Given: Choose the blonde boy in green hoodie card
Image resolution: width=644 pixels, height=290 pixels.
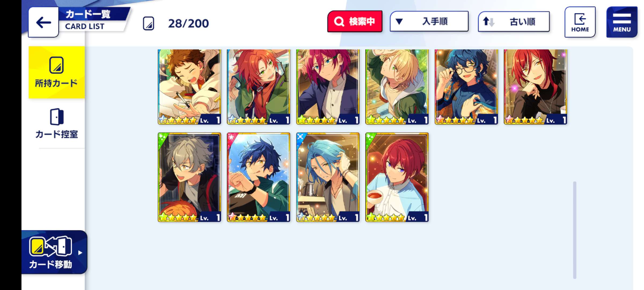Looking at the screenshot, I should 397,87.
